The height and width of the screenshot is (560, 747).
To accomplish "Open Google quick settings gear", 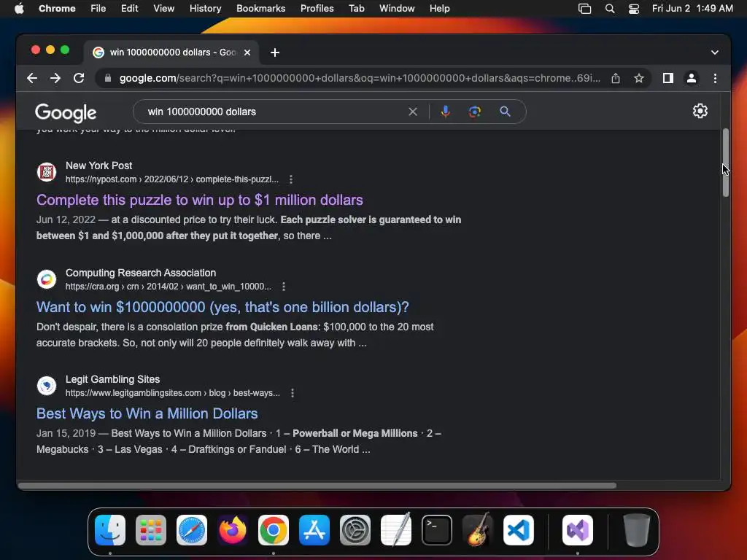I will [700, 111].
